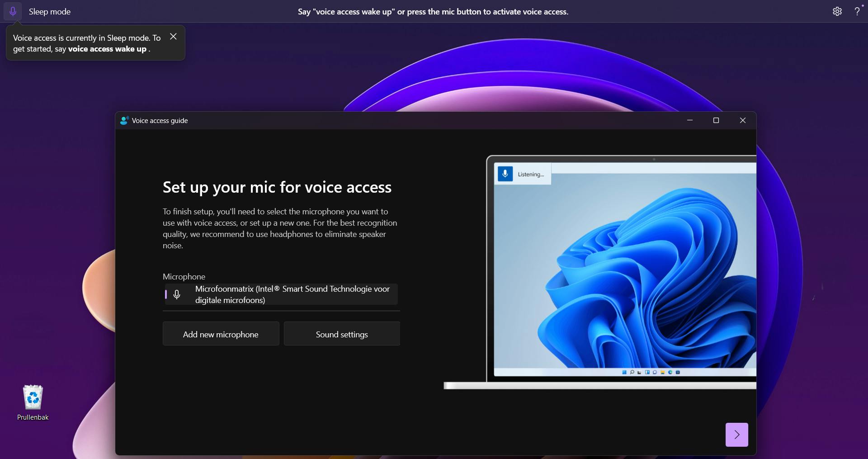This screenshot has height=459, width=868.
Task: Activate the voice access mic button
Action: click(13, 11)
